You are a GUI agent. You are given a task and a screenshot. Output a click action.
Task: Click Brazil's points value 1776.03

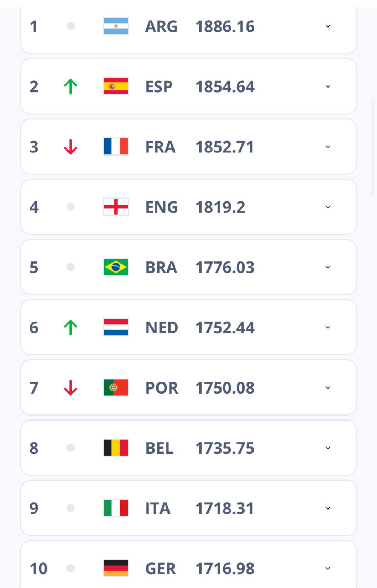225,267
